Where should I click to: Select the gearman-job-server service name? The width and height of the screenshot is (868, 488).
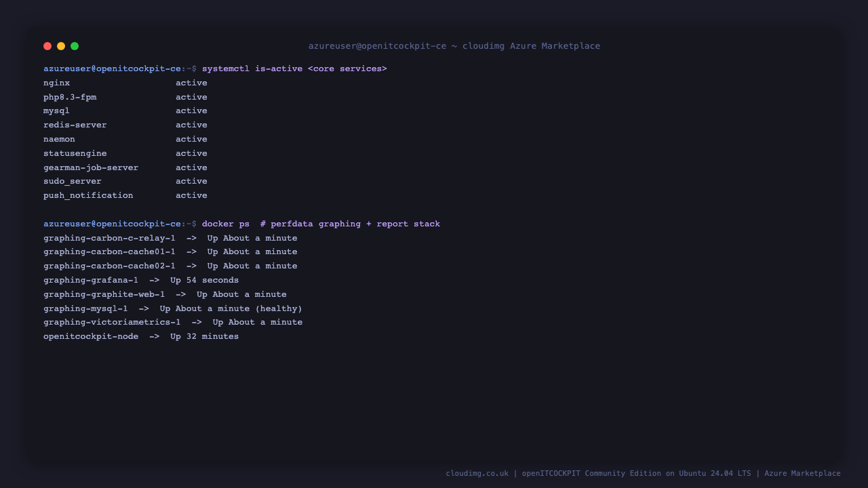[91, 167]
